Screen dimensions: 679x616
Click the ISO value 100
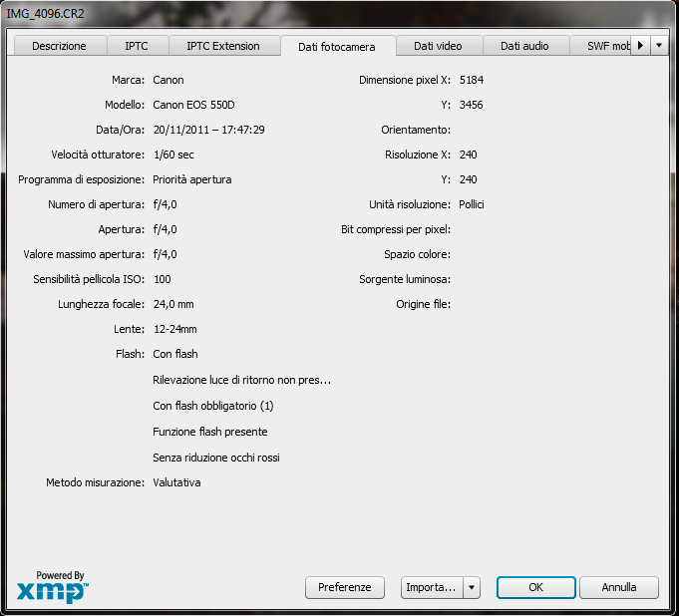(163, 279)
